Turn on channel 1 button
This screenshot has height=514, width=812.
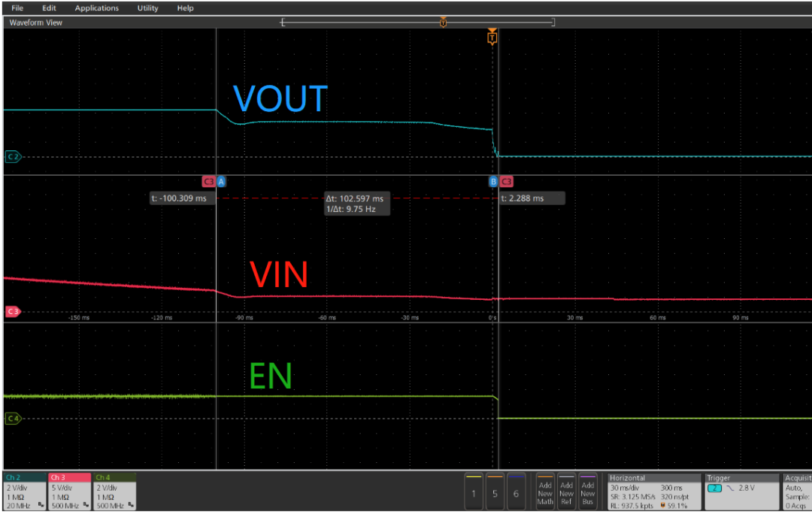(x=474, y=492)
